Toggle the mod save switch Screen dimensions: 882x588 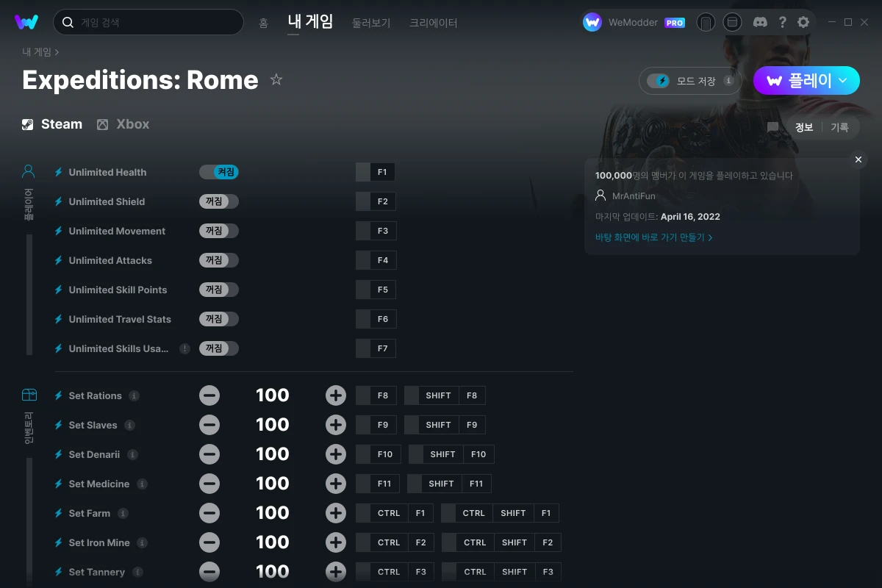click(x=659, y=81)
